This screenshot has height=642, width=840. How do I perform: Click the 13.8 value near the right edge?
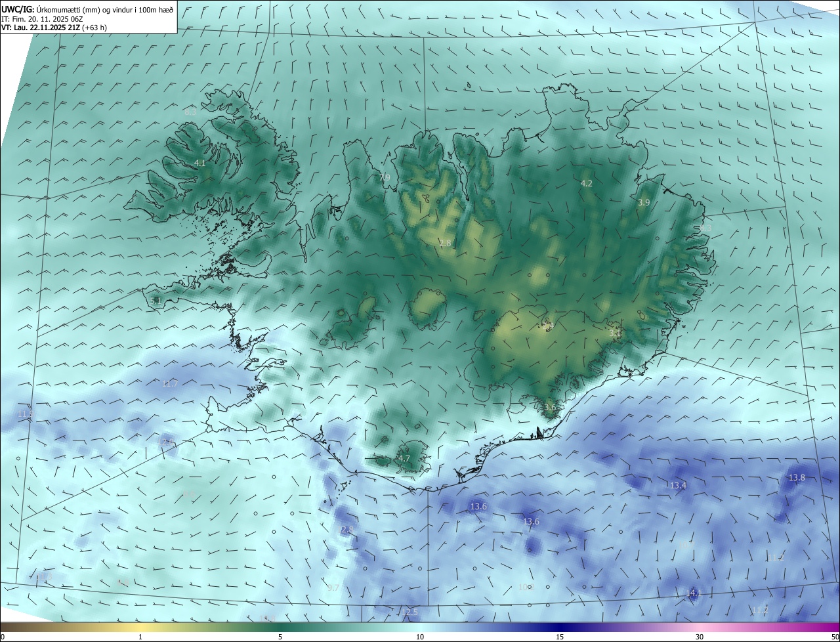(797, 478)
